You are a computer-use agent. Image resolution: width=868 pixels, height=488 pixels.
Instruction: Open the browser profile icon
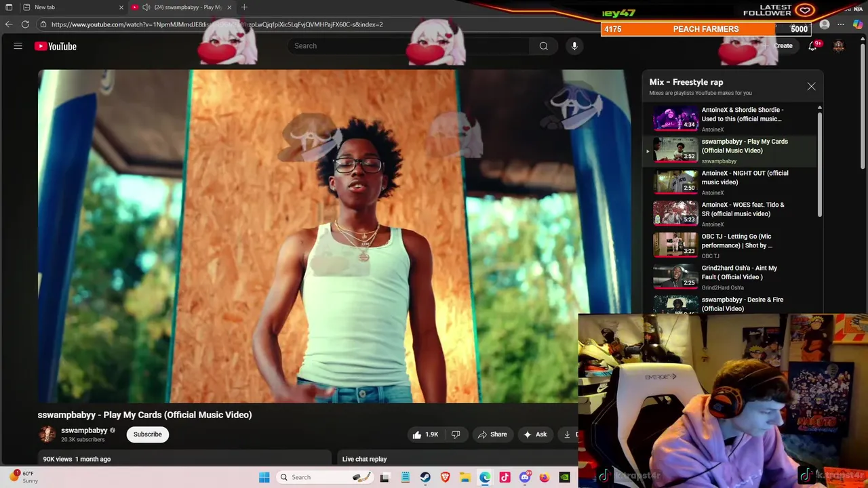pos(825,24)
